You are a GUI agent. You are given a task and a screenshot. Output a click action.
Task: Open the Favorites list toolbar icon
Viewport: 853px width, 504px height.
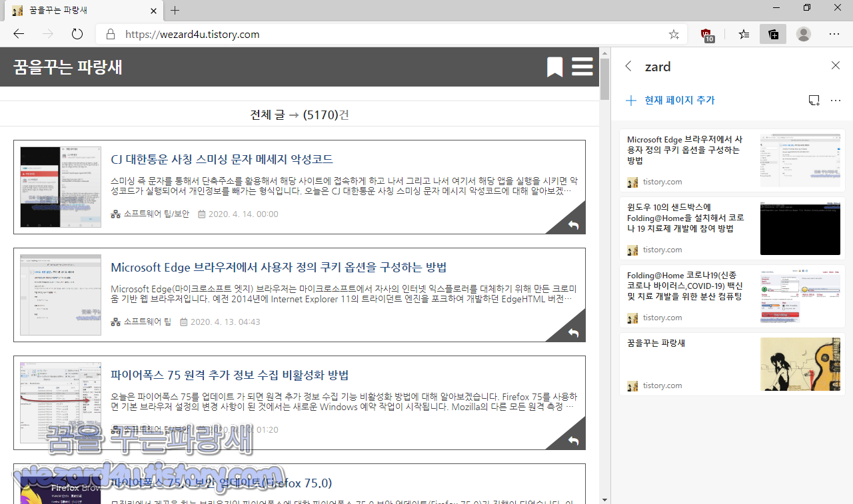click(x=744, y=34)
